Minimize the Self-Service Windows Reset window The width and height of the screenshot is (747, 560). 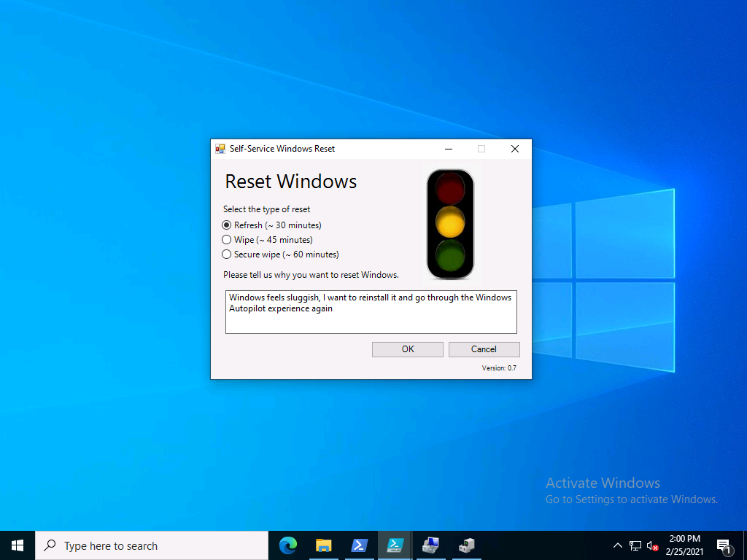(449, 149)
